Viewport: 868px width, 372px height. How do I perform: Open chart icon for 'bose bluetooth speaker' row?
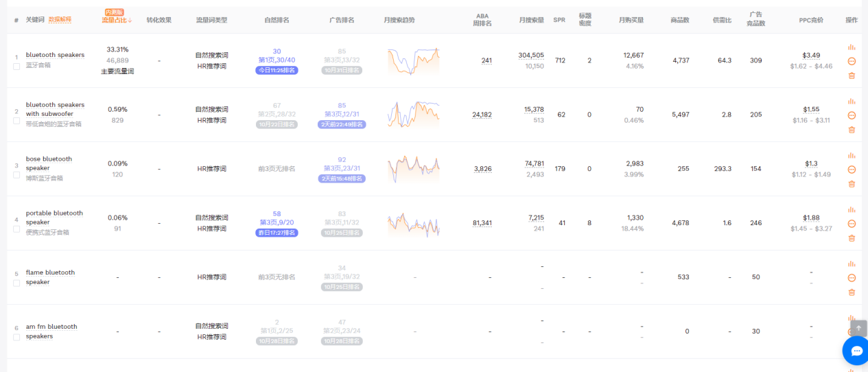852,156
